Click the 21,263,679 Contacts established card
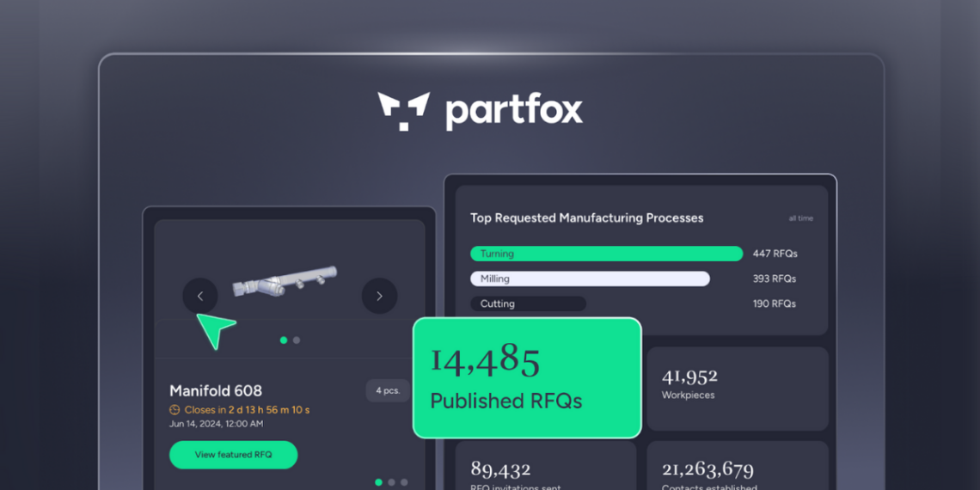 click(x=738, y=466)
